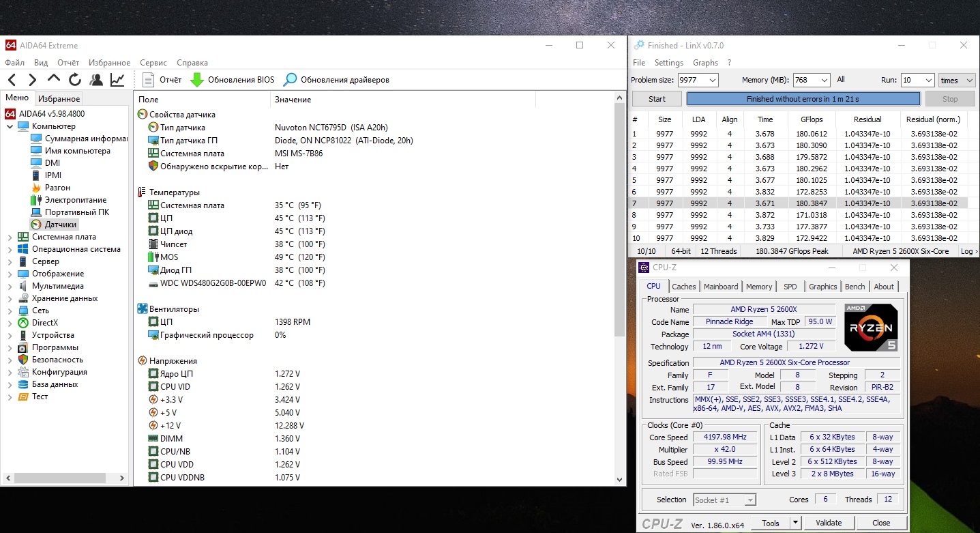Click the Поле column header
The height and width of the screenshot is (533, 980).
[203, 100]
